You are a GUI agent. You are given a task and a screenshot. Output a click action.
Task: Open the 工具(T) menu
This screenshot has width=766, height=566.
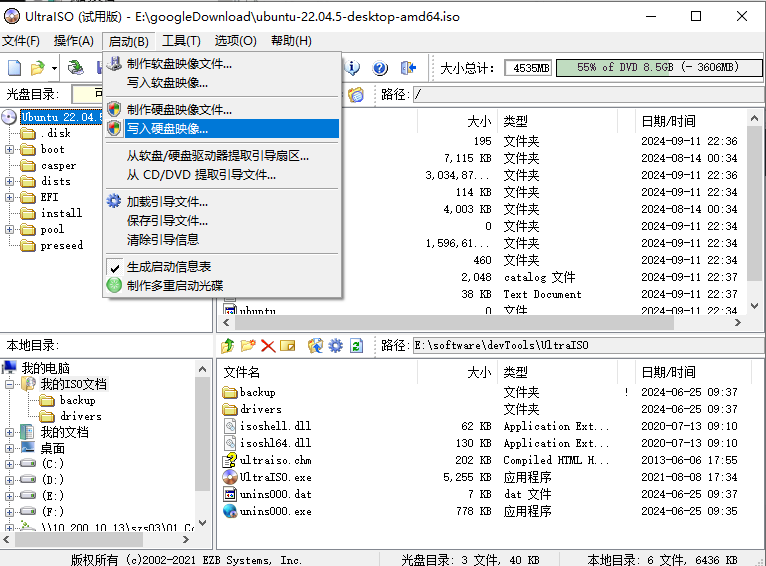[181, 41]
